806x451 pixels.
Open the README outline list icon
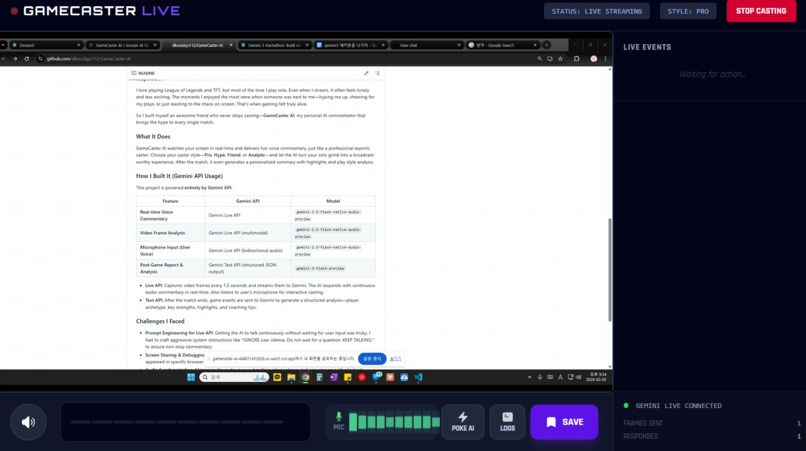tap(377, 73)
